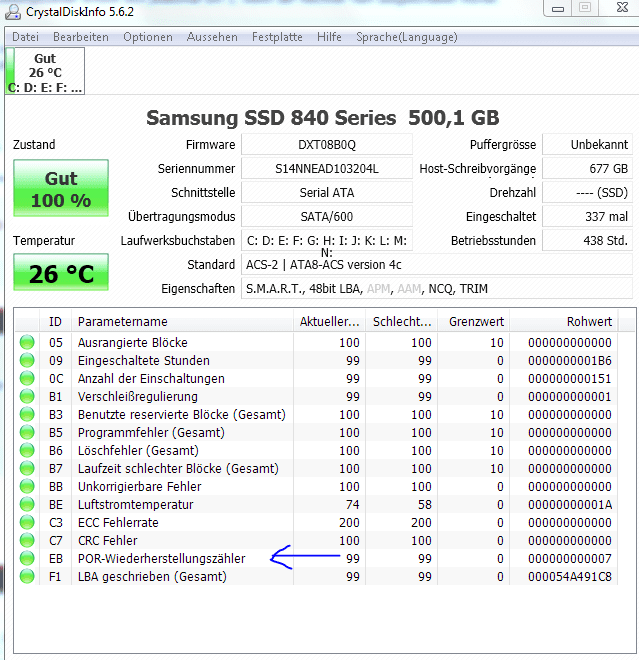The height and width of the screenshot is (660, 639).
Task: Click the status circle for Benutzte reservierte Blöcke
Action: click(27, 415)
